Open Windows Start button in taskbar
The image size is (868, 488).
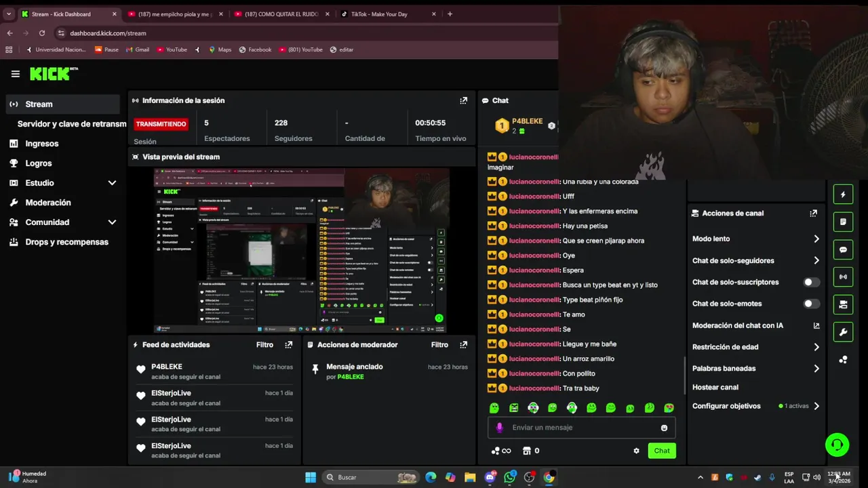point(311,477)
